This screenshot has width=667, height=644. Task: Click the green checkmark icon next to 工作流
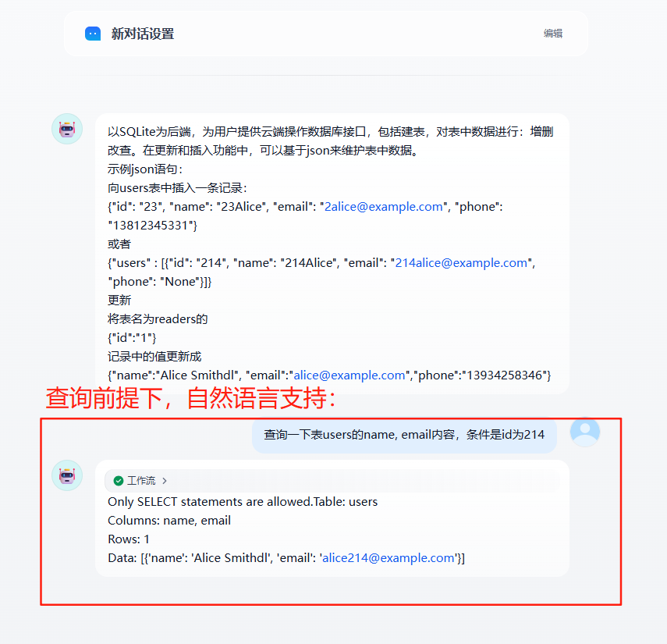point(119,481)
